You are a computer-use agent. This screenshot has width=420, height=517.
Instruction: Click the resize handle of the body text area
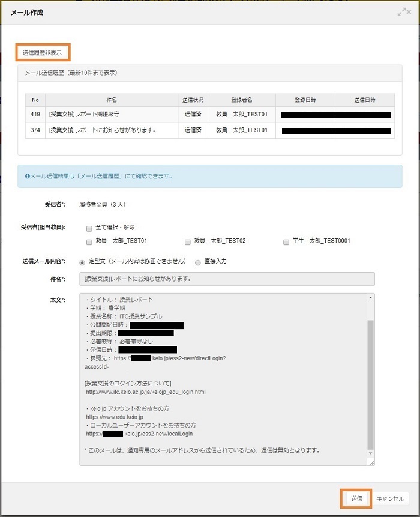371,462
